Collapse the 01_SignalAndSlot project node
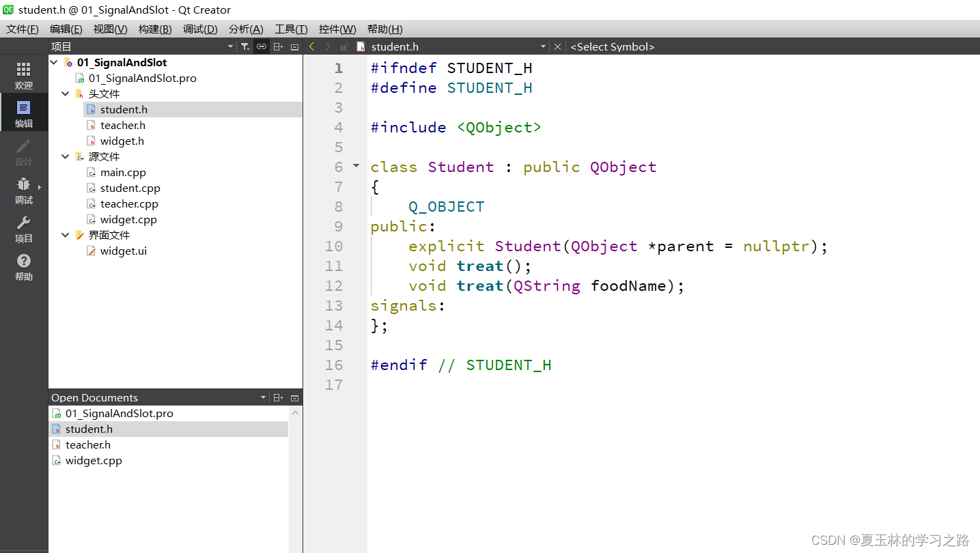980x553 pixels. (54, 62)
